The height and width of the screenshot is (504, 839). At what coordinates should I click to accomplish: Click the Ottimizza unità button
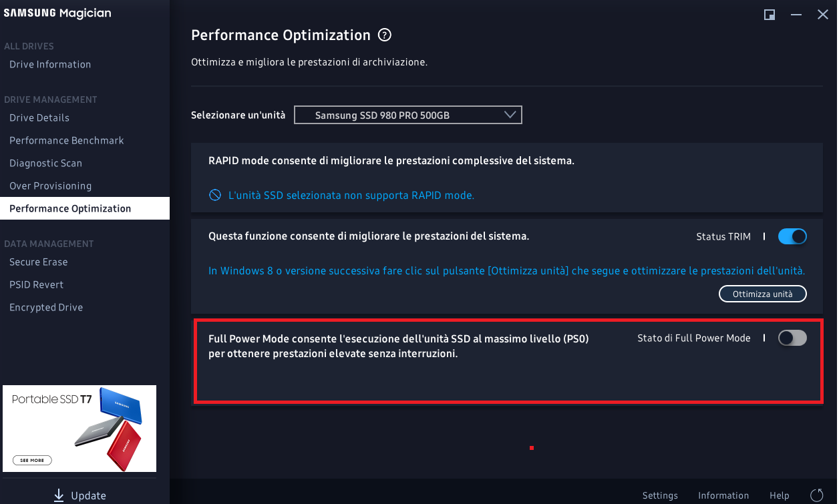763,294
